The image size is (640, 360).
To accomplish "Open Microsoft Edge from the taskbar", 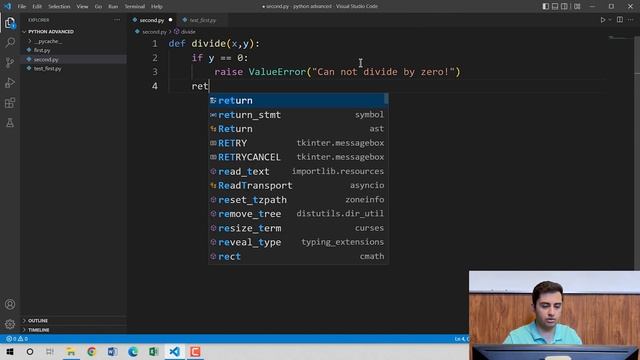I will point(133,351).
